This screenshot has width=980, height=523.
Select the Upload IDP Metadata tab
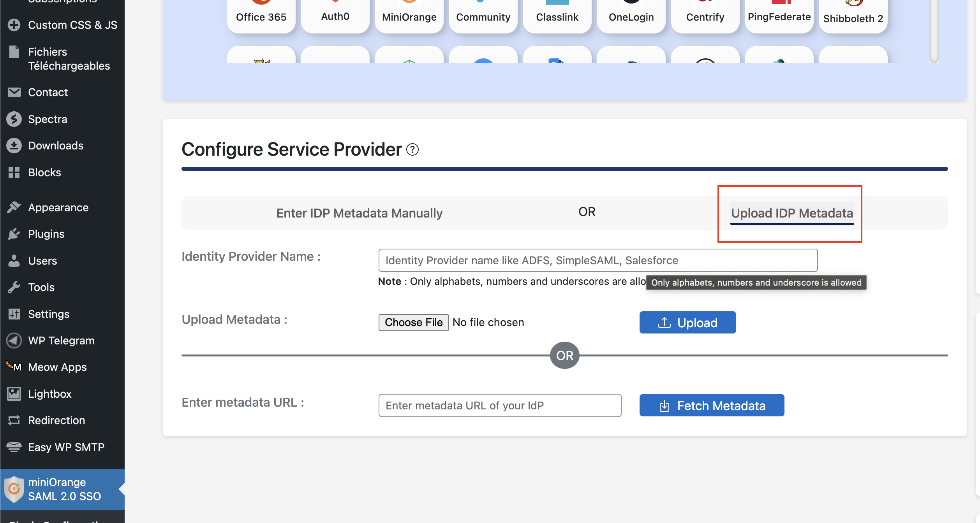coord(792,213)
